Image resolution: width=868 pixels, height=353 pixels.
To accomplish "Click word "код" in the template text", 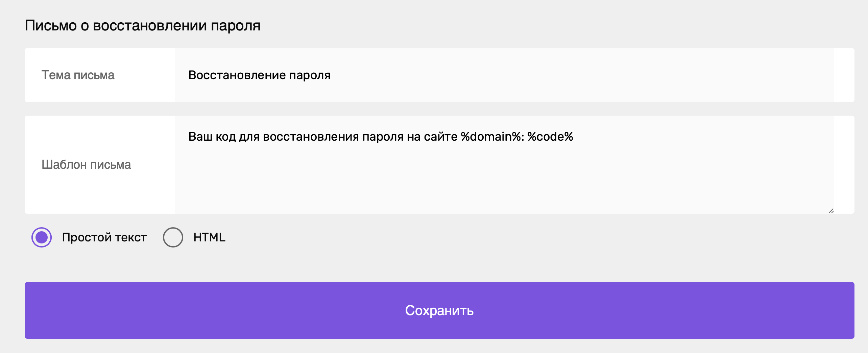I will pos(225,137).
